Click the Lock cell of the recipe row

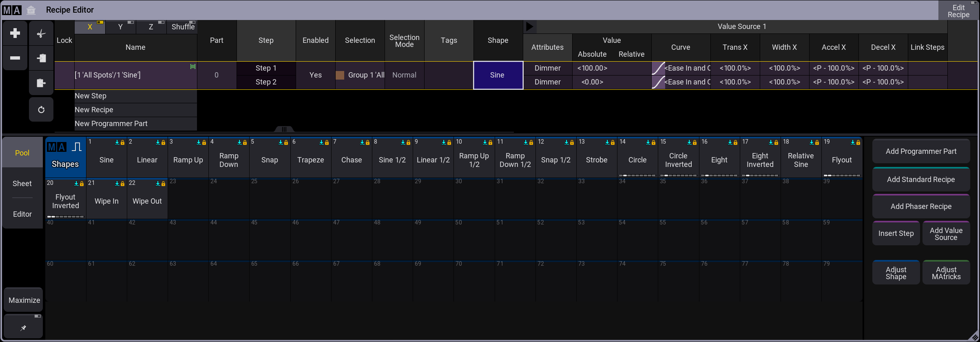(x=64, y=75)
